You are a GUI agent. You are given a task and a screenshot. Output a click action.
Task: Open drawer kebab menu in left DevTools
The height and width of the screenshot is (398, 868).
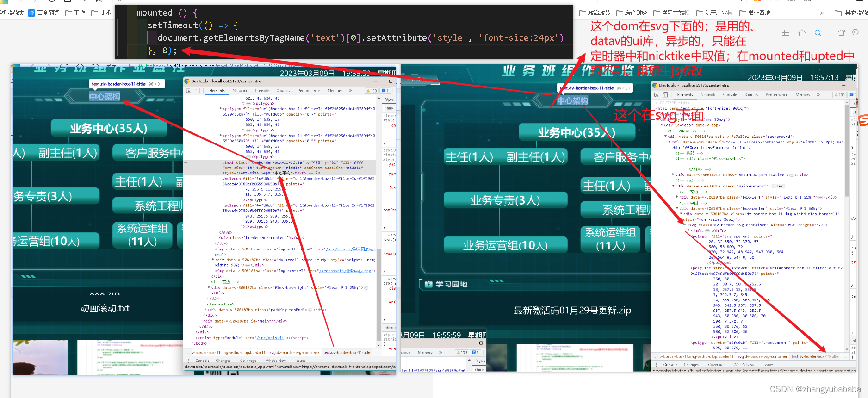(188, 361)
